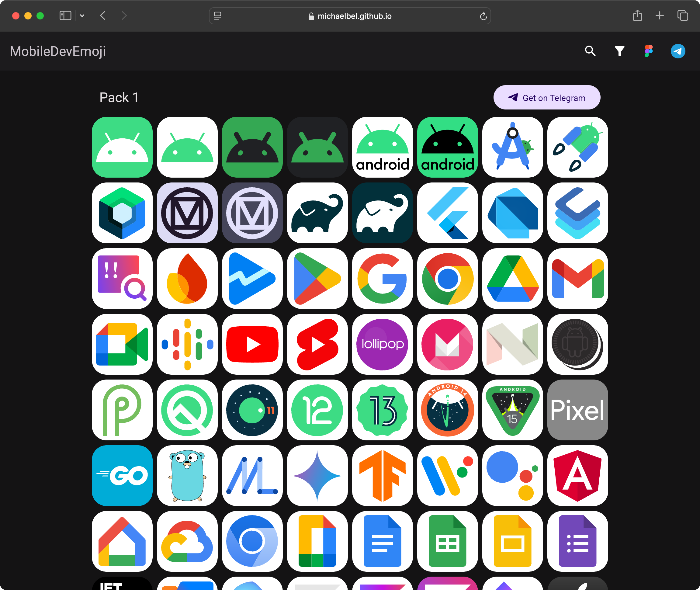Select the Google Home emoji
This screenshot has width=700, height=590.
pyautogui.click(x=122, y=541)
